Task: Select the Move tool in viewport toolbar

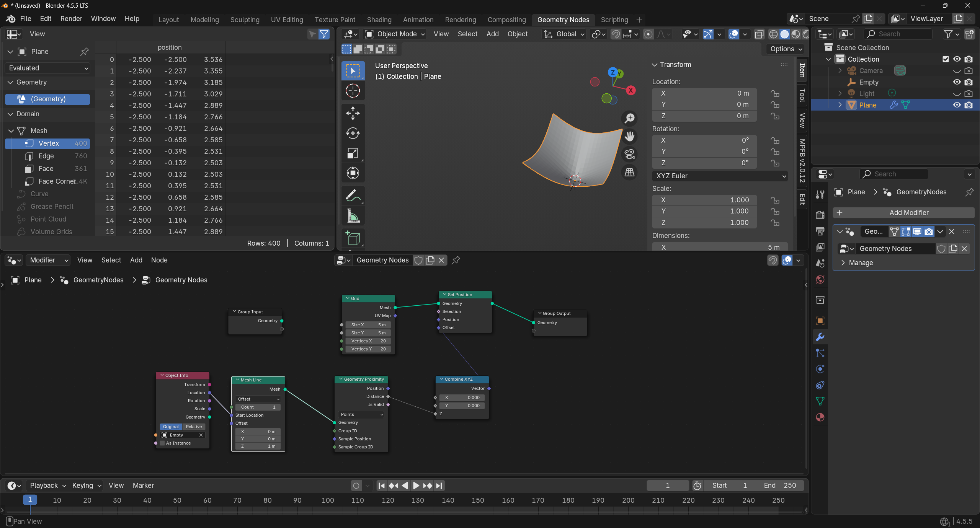Action: tap(353, 113)
